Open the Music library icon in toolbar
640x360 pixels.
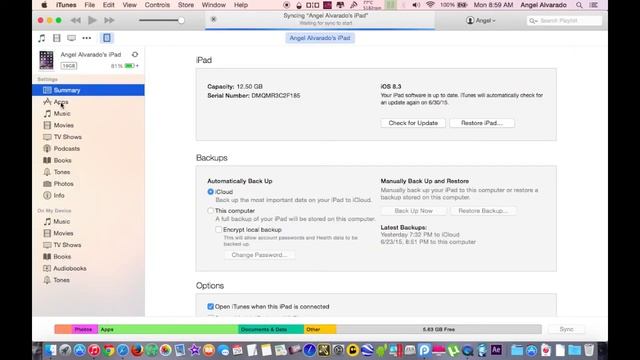[42, 38]
